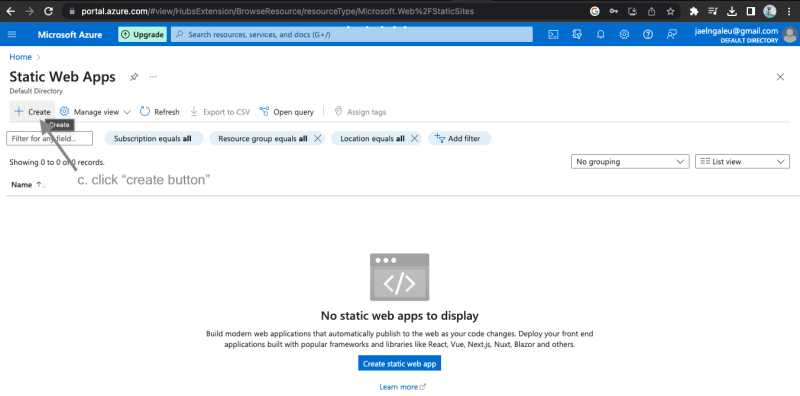Click the Upgrade button in the header

click(x=142, y=35)
